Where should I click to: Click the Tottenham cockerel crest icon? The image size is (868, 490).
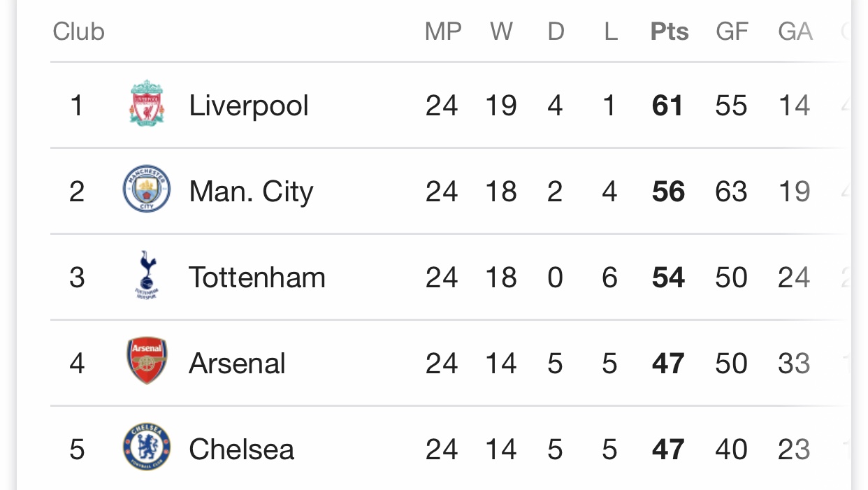coord(147,275)
